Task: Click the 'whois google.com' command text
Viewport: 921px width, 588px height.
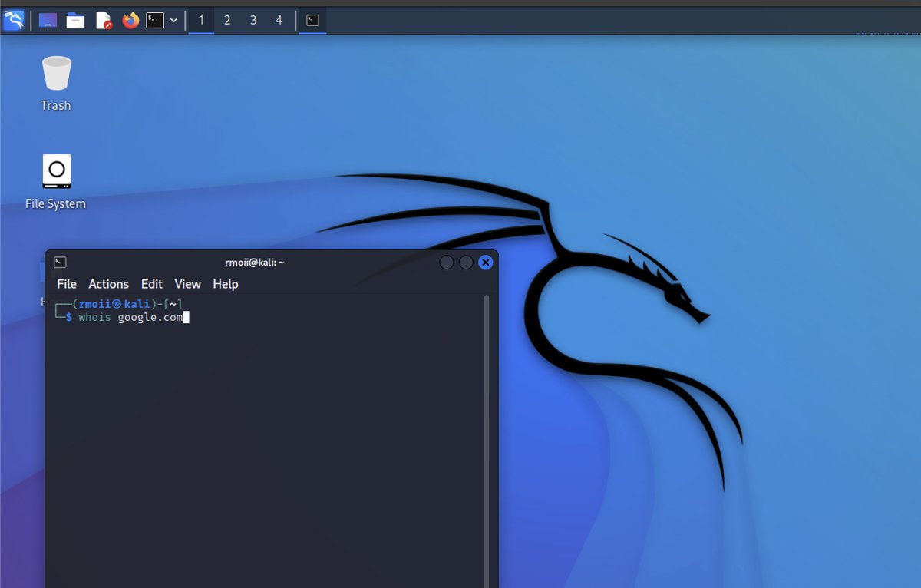Action: pos(130,317)
